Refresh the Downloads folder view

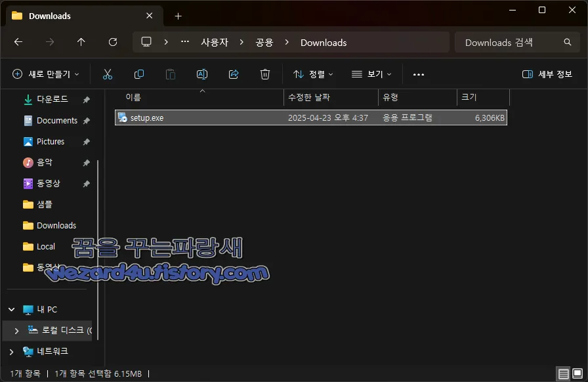113,42
